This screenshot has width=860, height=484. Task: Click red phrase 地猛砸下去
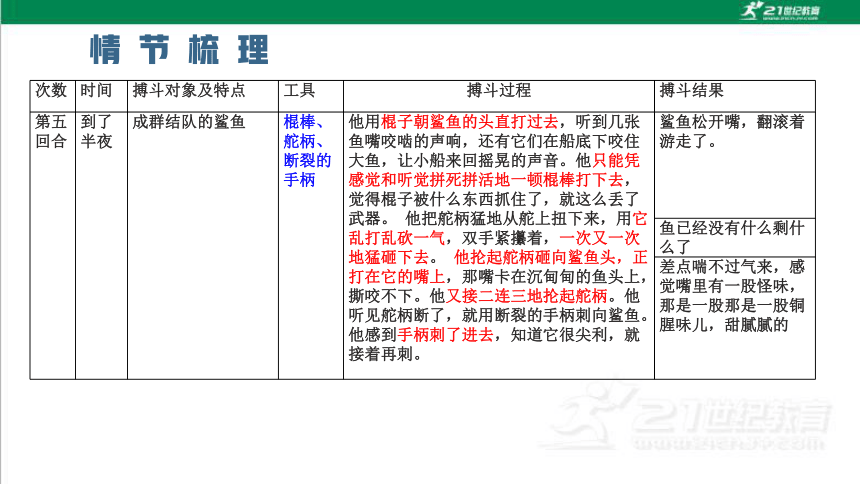pyautogui.click(x=388, y=257)
